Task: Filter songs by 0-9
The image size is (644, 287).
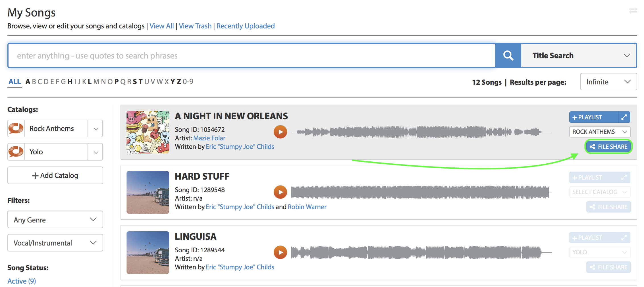Action: pos(188,82)
